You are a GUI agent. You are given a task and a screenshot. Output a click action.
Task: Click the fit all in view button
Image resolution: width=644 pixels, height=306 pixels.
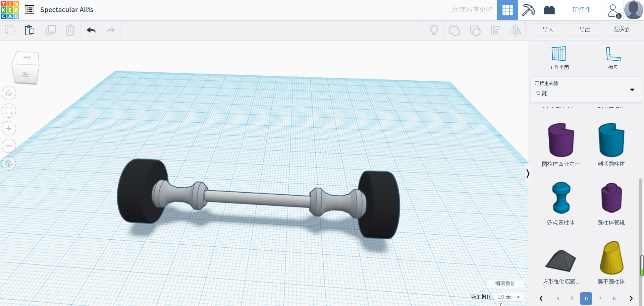(x=9, y=111)
